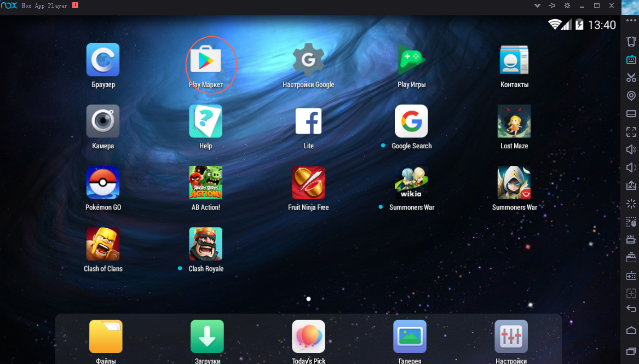The height and width of the screenshot is (364, 639).
Task: Click Android back button in sidebar
Action: point(631,308)
